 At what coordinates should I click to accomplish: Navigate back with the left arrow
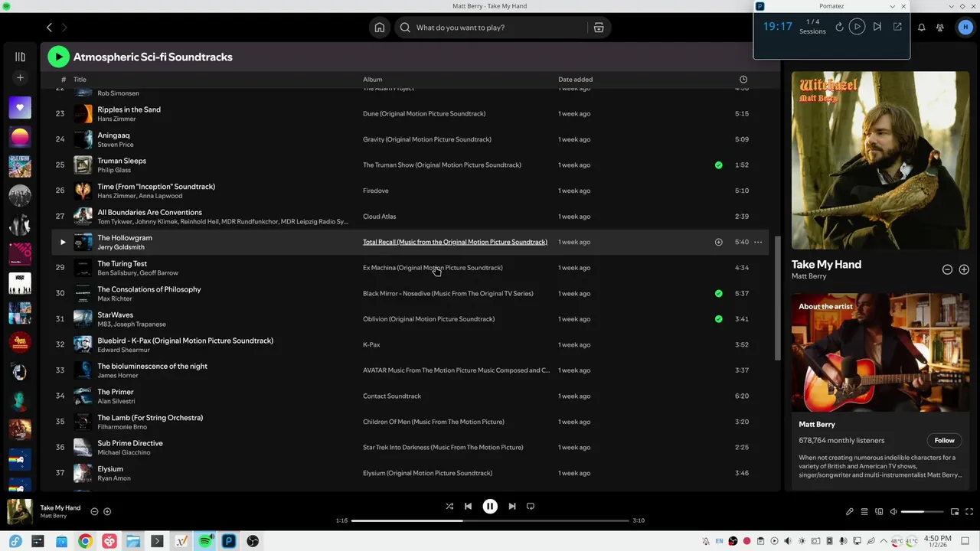tap(49, 28)
